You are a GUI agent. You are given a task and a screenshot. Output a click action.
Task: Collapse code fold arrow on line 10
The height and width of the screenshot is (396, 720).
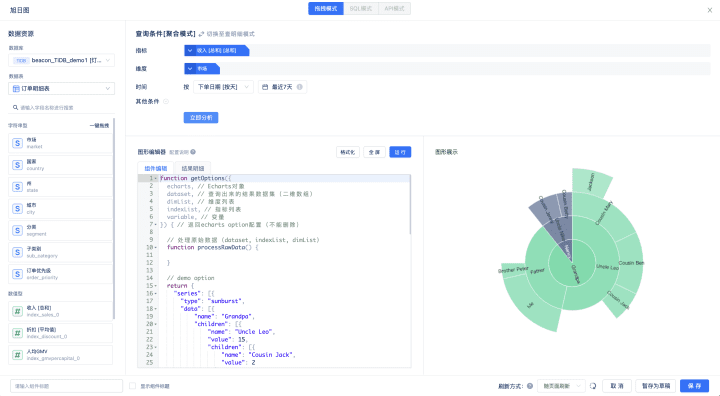pyautogui.click(x=156, y=248)
